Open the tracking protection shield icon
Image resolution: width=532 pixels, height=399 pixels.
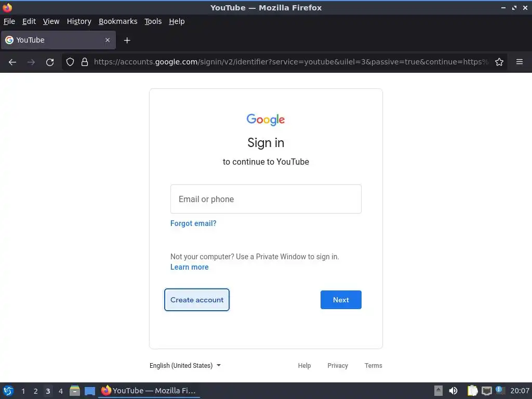coord(70,62)
